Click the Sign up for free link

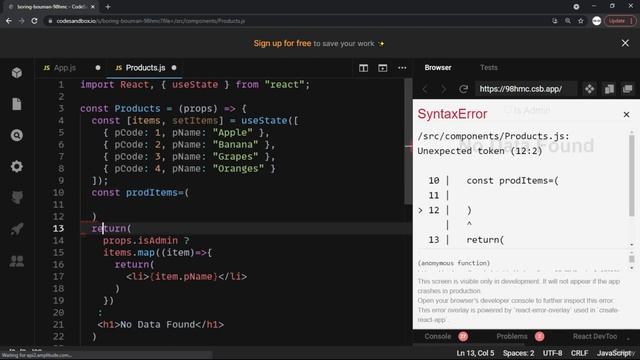[282, 43]
